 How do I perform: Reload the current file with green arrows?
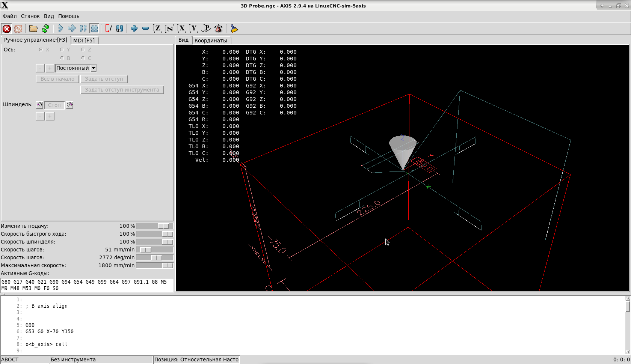pos(45,29)
